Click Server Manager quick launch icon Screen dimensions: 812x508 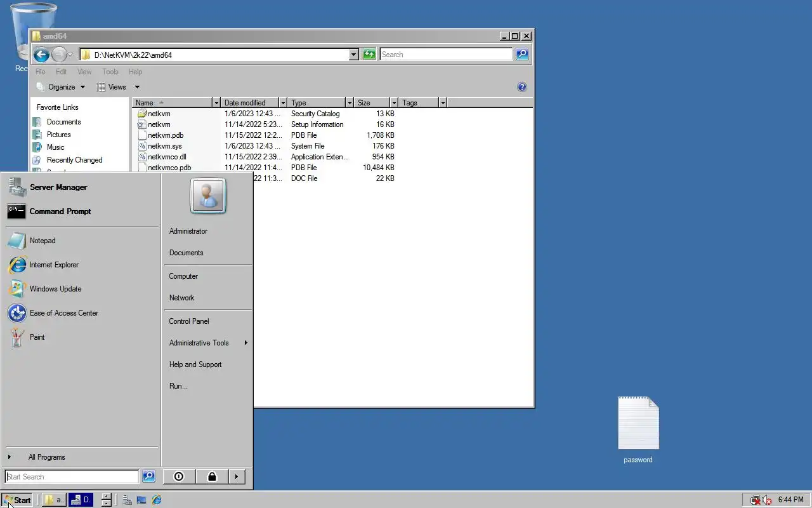(127, 500)
